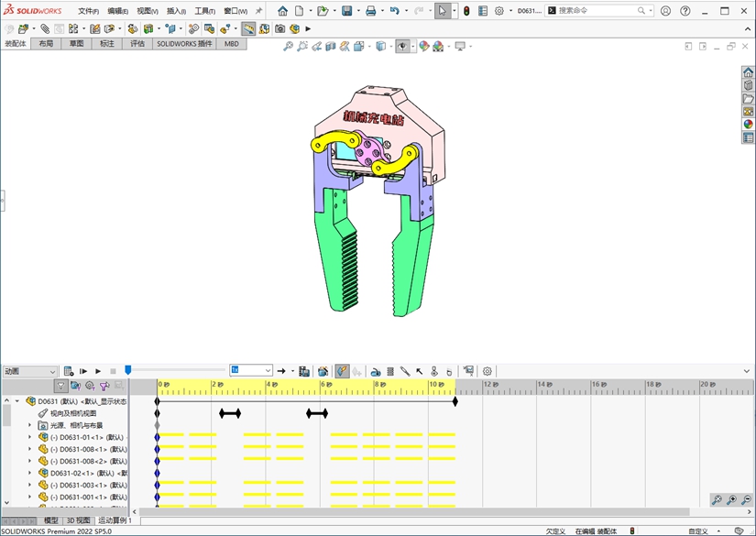This screenshot has width=756, height=536.
Task: Open Animation Wizard icon
Action: pos(323,371)
